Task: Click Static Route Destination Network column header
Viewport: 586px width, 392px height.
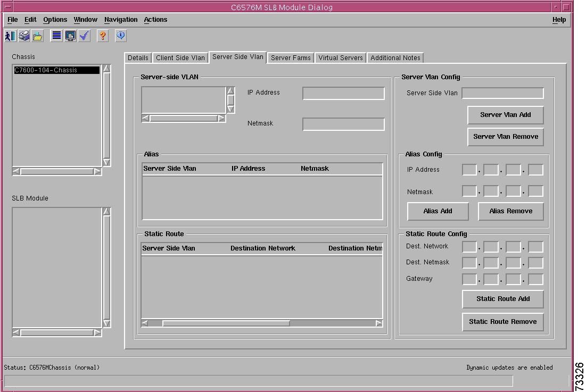Action: 263,248
